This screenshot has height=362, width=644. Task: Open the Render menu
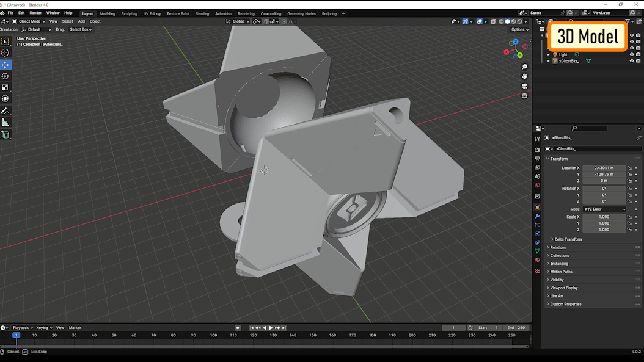click(35, 13)
